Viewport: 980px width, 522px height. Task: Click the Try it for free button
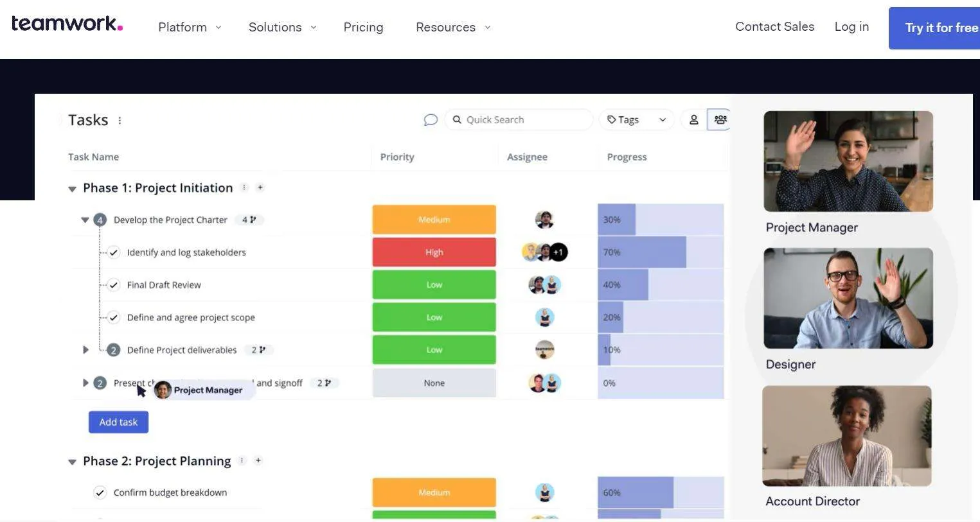(934, 28)
